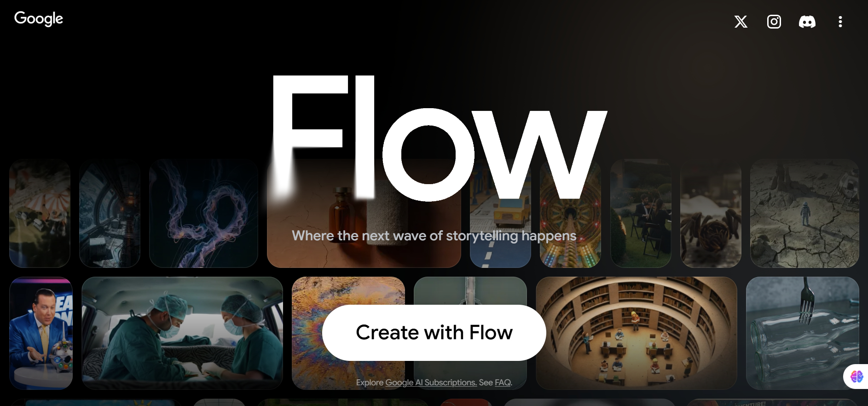Open the X (Twitter) social link
The image size is (868, 406).
[741, 22]
